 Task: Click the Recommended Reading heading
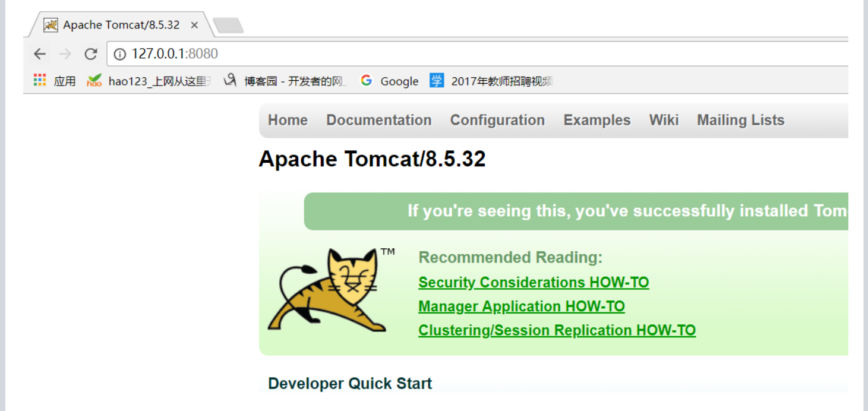(510, 257)
